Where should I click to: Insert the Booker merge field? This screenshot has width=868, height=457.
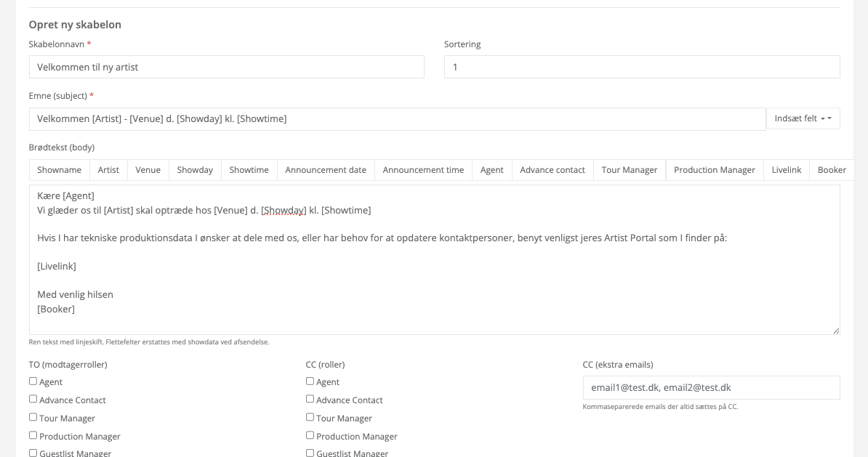[831, 169]
